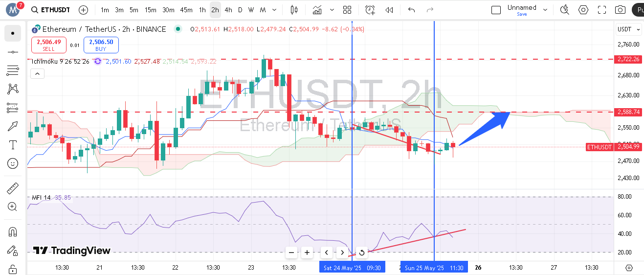Viewport: 644px width, 275px height.
Task: Select the trend line tool
Action: tap(13, 52)
